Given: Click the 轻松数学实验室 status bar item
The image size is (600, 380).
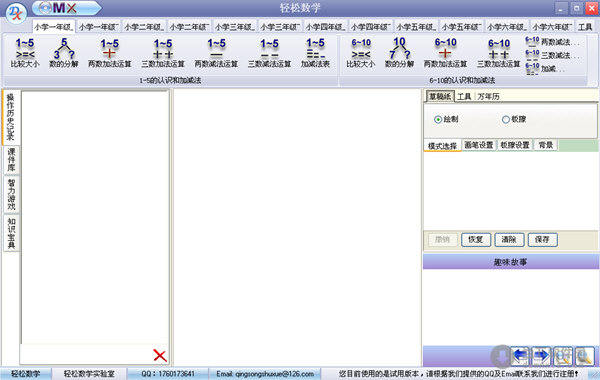Looking at the screenshot, I should [x=89, y=374].
